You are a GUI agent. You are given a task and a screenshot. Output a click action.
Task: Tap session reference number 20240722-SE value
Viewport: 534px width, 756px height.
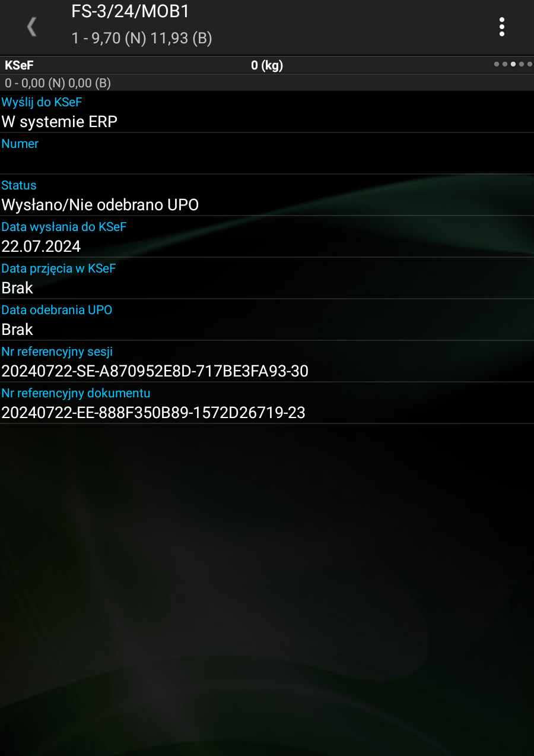point(155,371)
